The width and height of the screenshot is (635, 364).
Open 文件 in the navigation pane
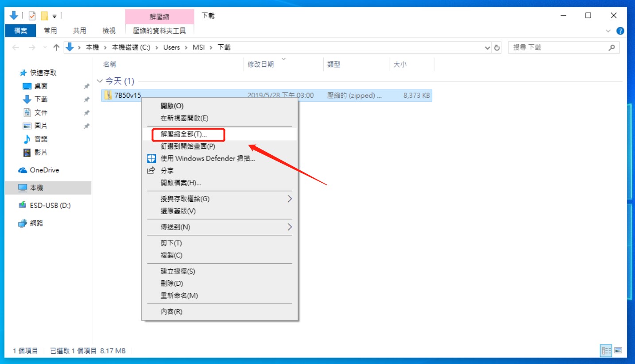coord(41,112)
